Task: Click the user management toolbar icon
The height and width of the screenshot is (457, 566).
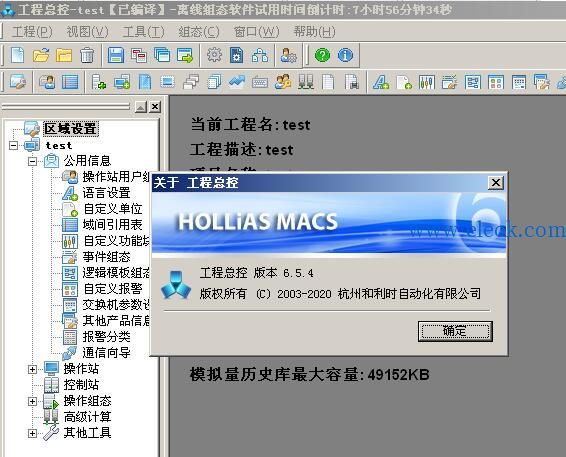Action: [x=288, y=55]
